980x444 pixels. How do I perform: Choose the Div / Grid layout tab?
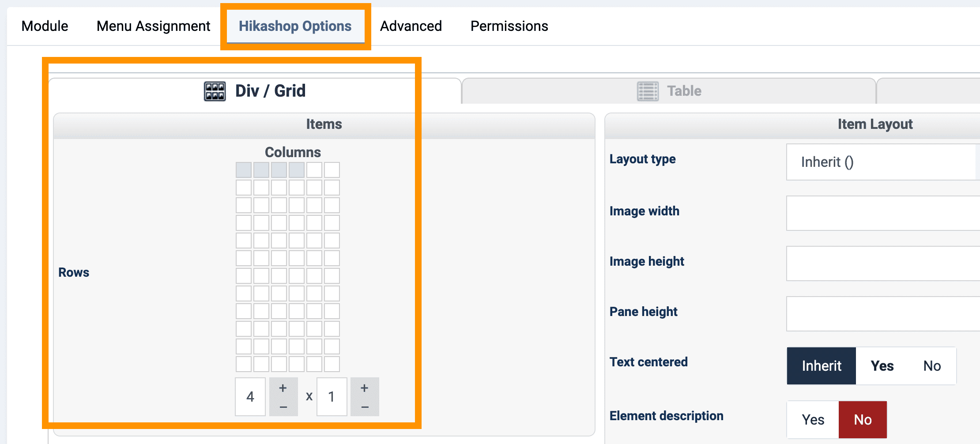(x=255, y=91)
